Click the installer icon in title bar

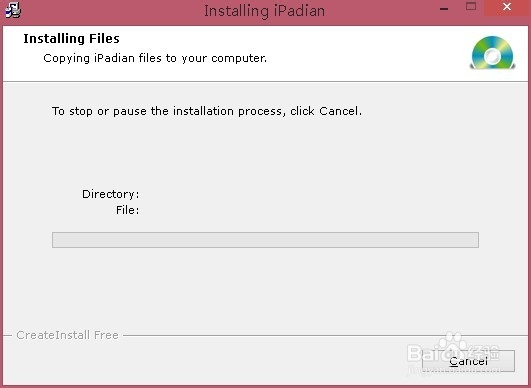point(13,10)
